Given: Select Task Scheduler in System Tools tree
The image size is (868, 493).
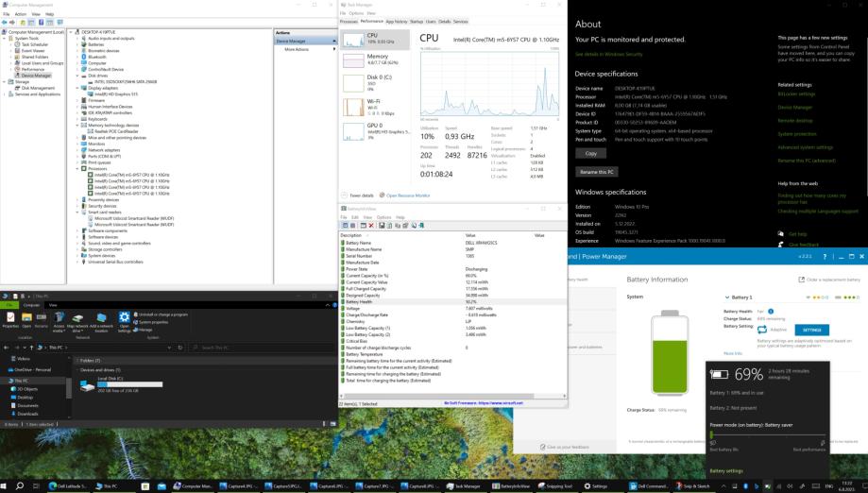Looking at the screenshot, I should 35,44.
